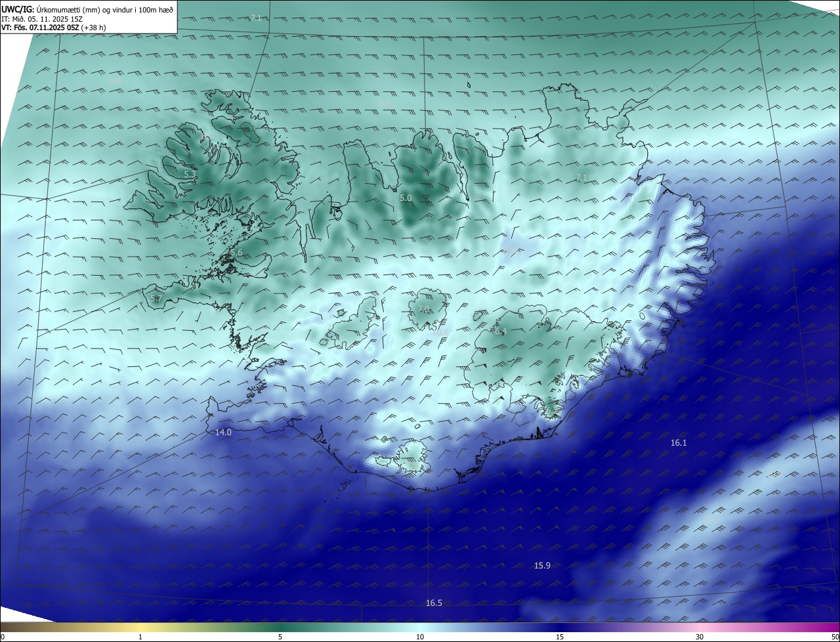Click the 10 tick on the color scale
Image resolution: width=840 pixels, height=642 pixels.
pyautogui.click(x=420, y=637)
